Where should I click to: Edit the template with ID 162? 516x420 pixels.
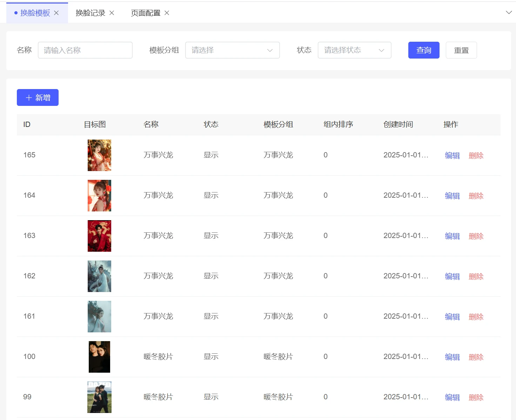[452, 276]
